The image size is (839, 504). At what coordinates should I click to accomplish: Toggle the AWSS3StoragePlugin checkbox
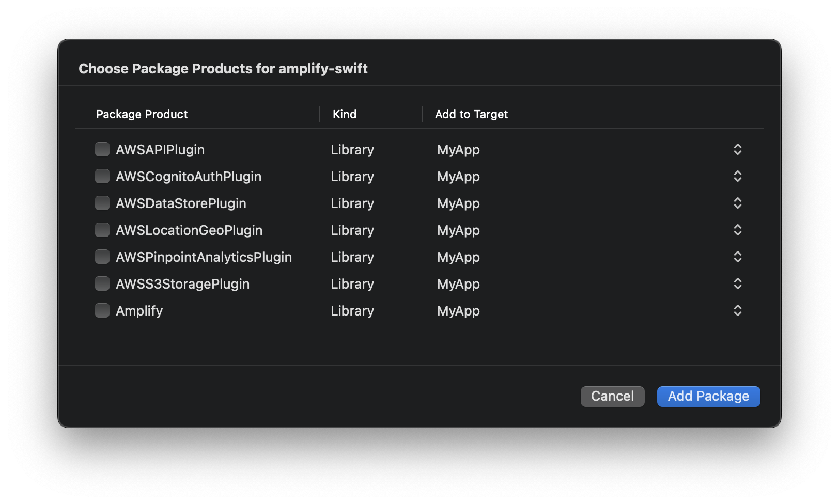102,283
